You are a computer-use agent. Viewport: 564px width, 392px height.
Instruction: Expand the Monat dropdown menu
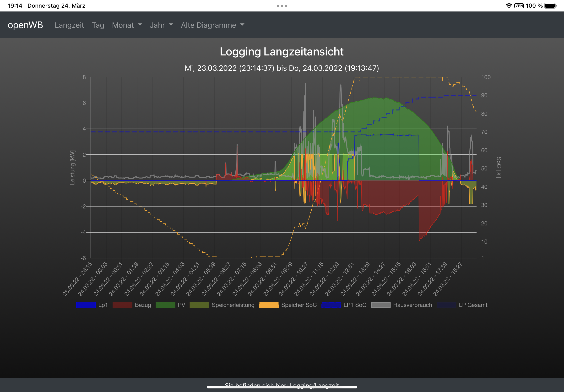127,25
